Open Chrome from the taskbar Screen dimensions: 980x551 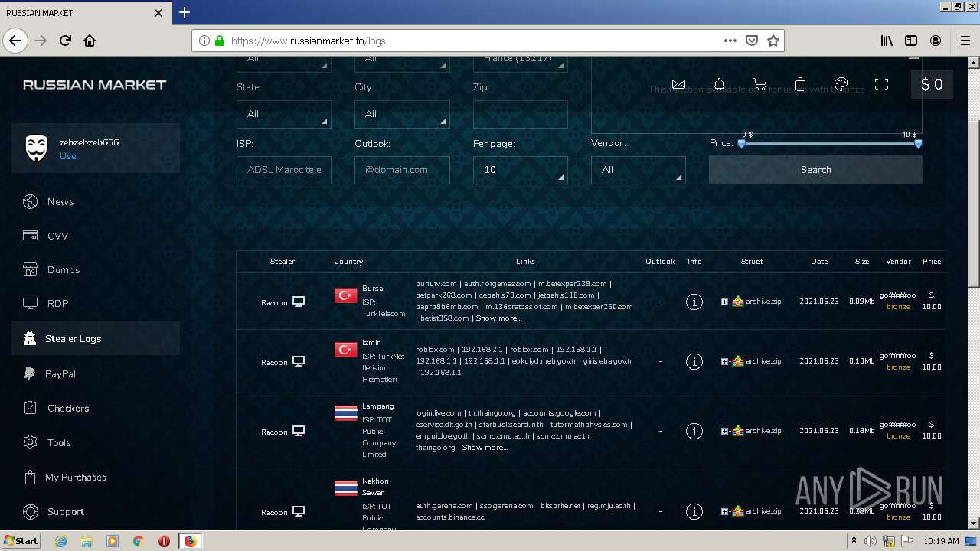(x=138, y=541)
